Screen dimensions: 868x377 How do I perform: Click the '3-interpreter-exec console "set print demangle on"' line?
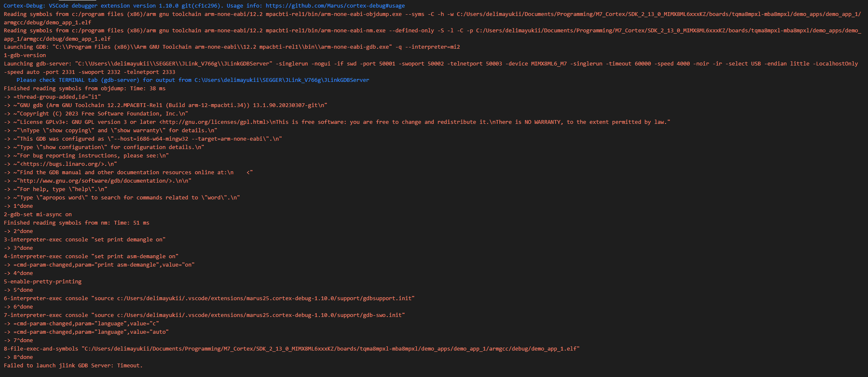[84, 240]
